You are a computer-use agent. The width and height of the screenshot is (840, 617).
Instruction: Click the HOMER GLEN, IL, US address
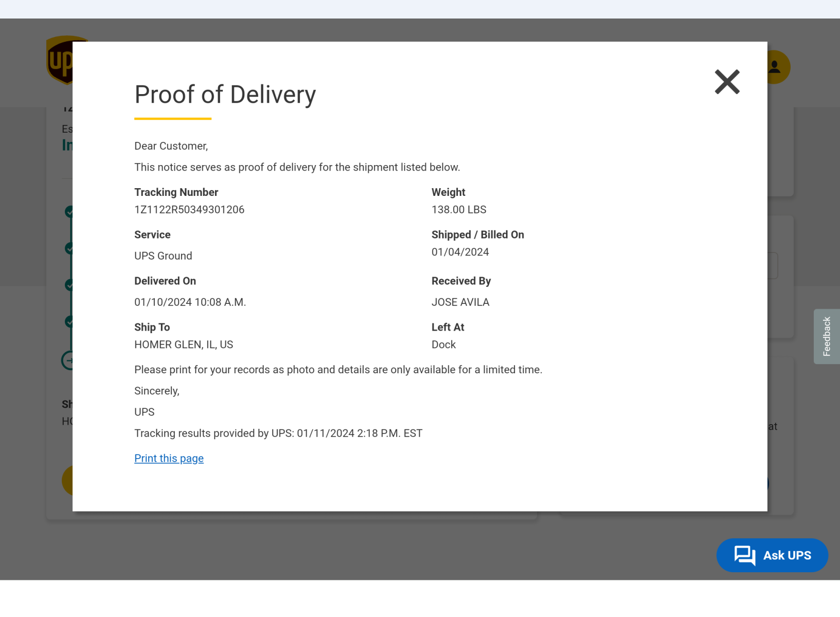[184, 344]
